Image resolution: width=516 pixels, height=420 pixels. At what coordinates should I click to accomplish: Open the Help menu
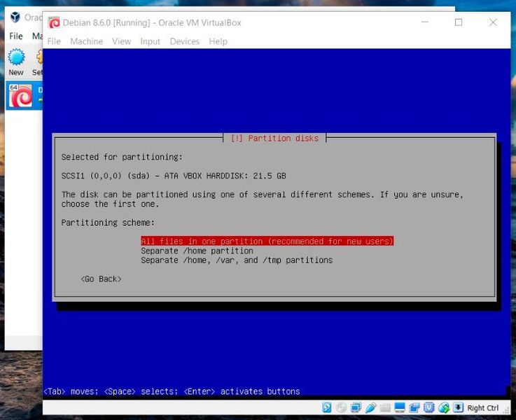pyautogui.click(x=218, y=41)
